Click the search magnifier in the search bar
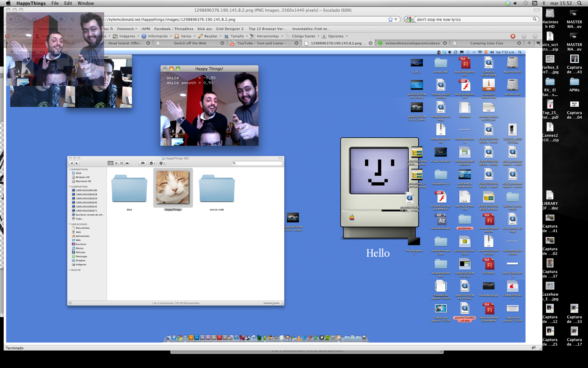The image size is (588, 368). [x=534, y=19]
